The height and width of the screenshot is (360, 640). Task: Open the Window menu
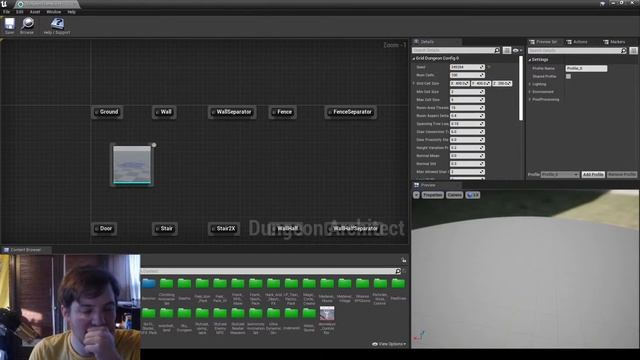[53, 12]
